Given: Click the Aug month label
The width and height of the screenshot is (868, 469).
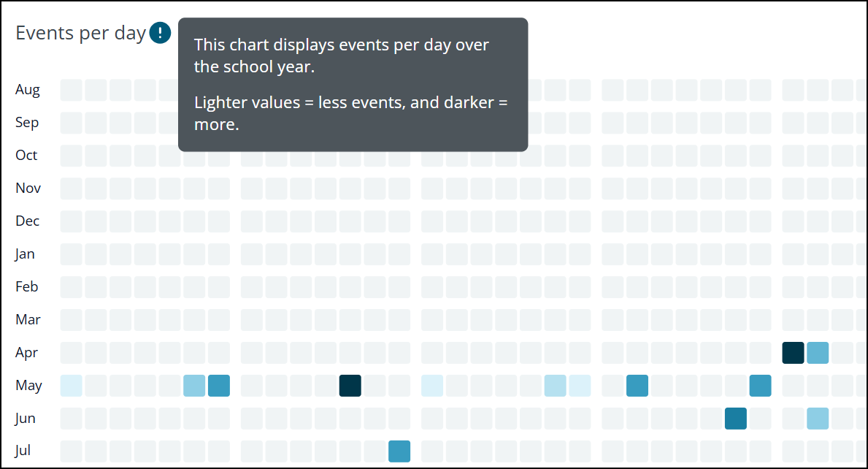Looking at the screenshot, I should pos(28,90).
